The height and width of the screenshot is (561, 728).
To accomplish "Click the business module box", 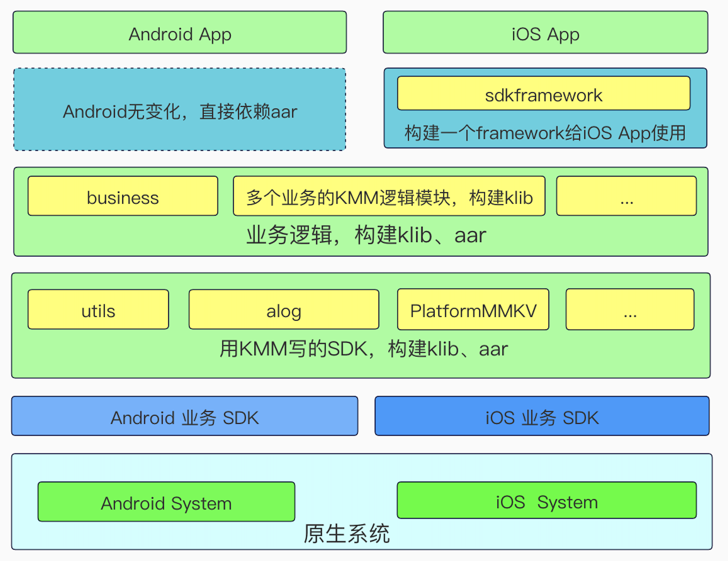I will 123,196.
